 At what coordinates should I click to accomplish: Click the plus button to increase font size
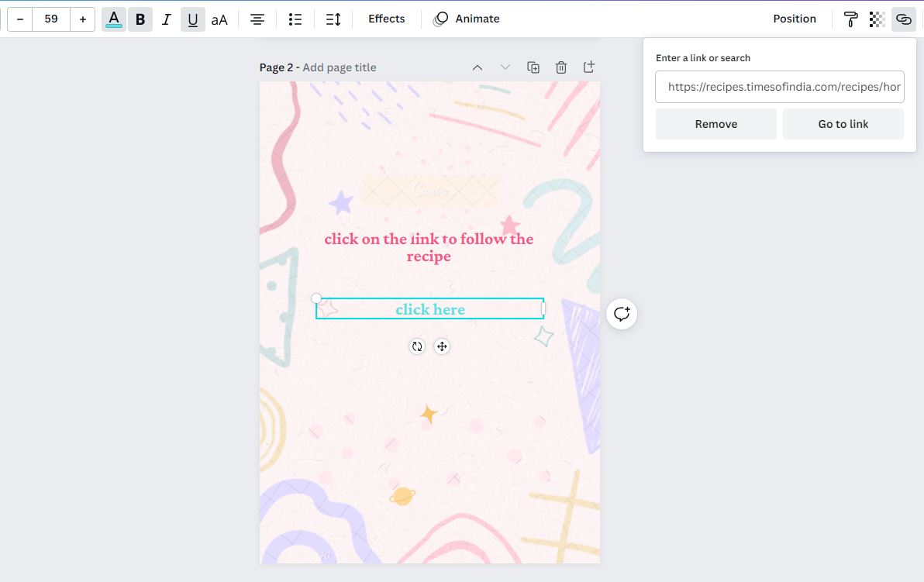coord(83,19)
